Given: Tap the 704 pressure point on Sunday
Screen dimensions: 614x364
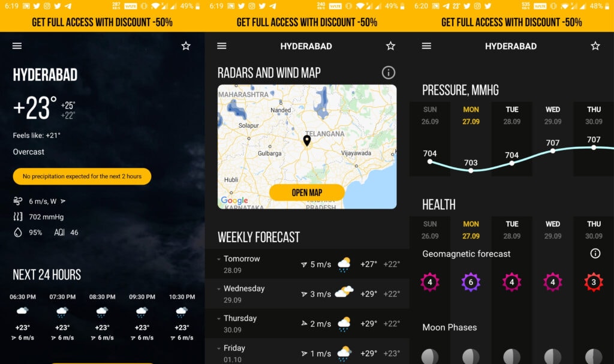Looking at the screenshot, I should click(x=430, y=161).
